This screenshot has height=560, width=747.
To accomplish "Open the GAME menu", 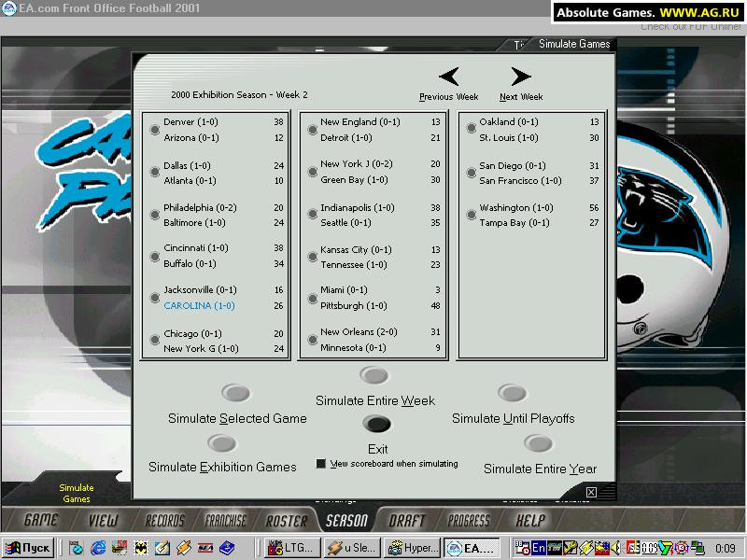I will coord(40,520).
